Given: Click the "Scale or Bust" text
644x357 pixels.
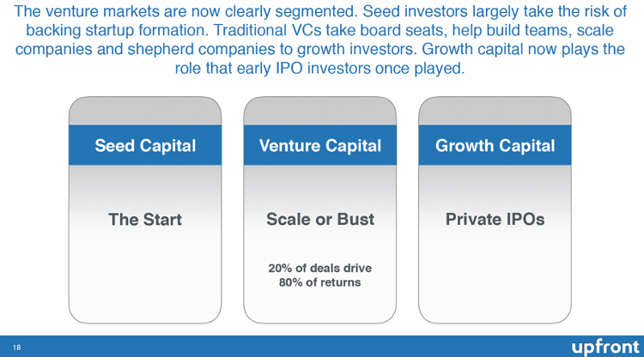Looking at the screenshot, I should tap(320, 219).
